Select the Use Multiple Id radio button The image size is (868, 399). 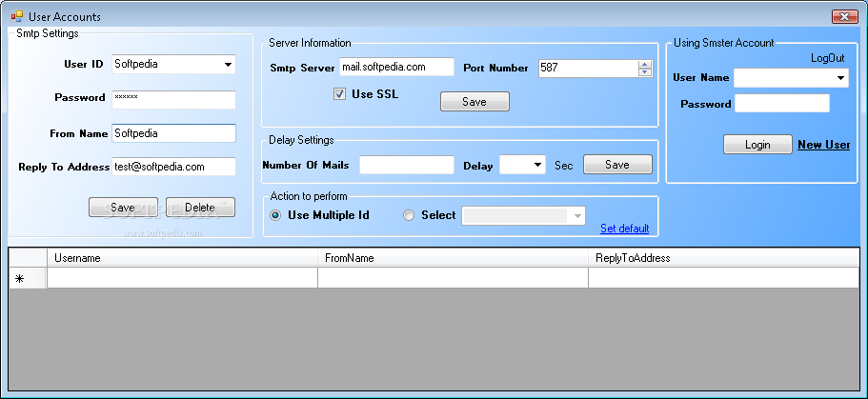coord(275,215)
